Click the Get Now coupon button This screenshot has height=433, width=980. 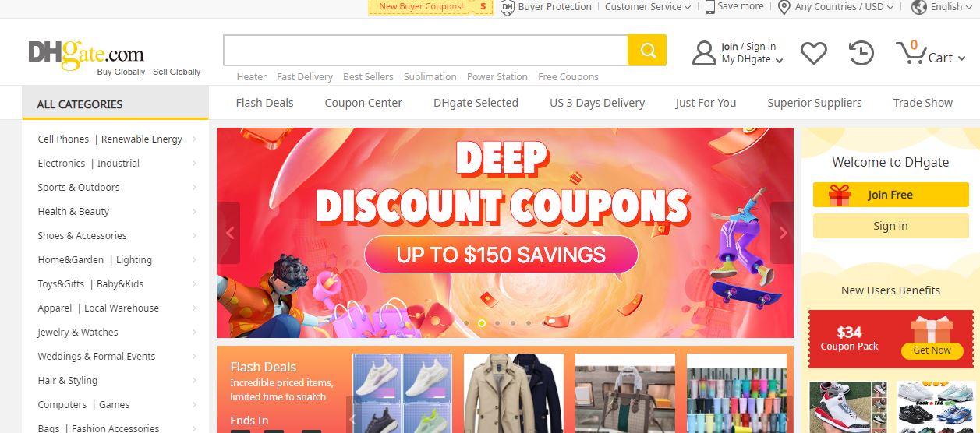(x=932, y=350)
